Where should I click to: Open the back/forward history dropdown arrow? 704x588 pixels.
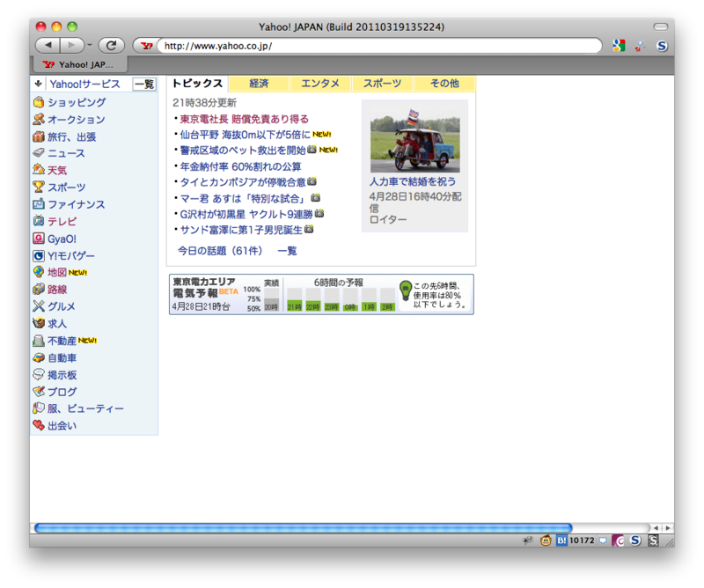coord(90,46)
